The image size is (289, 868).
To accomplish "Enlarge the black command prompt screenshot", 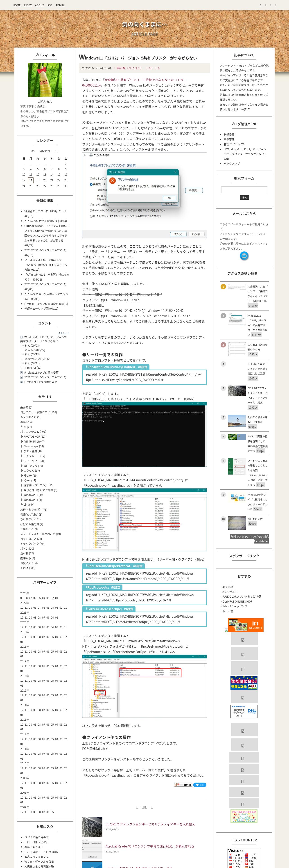I will (x=144, y=434).
